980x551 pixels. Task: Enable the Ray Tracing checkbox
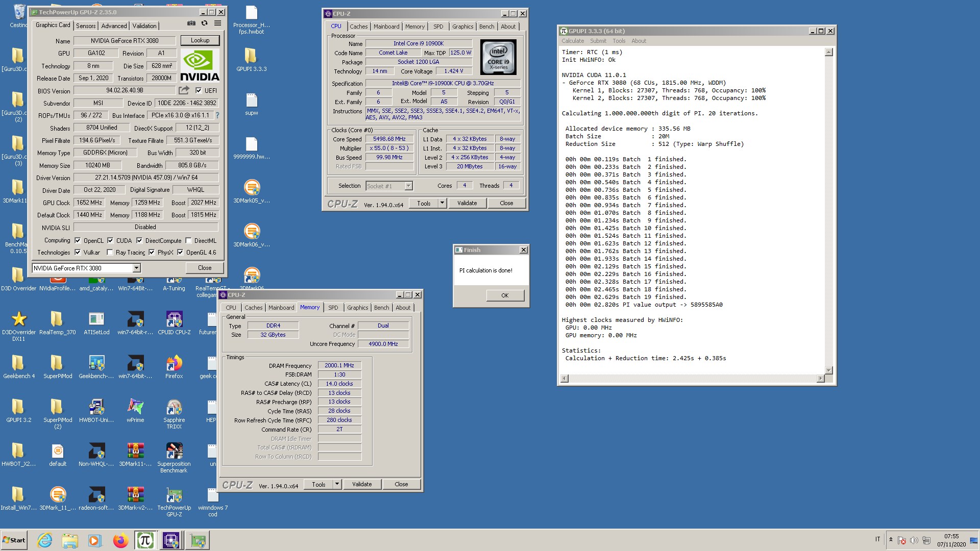tap(110, 252)
